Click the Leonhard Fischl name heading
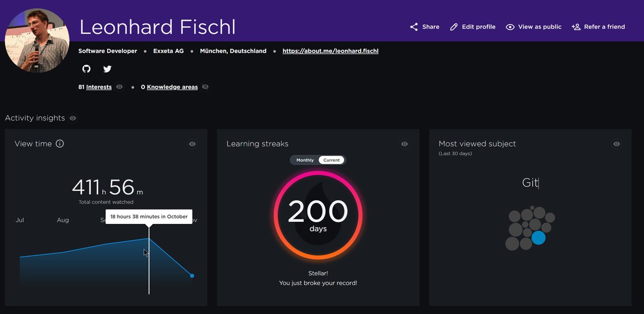 point(157,27)
